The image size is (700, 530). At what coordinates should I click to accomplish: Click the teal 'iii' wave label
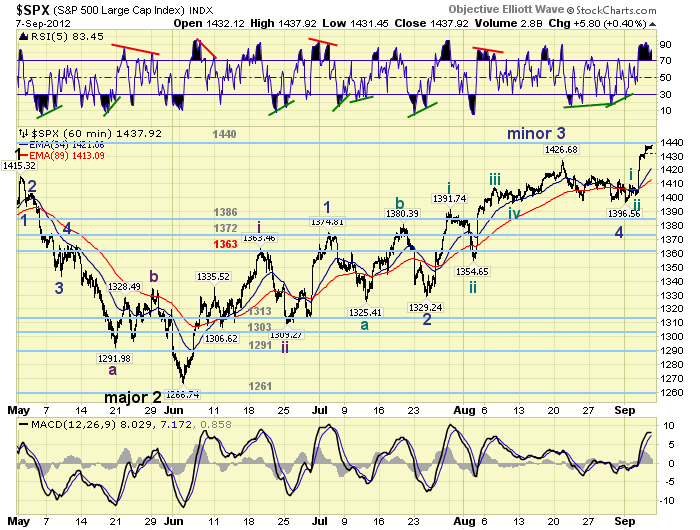pos(495,179)
